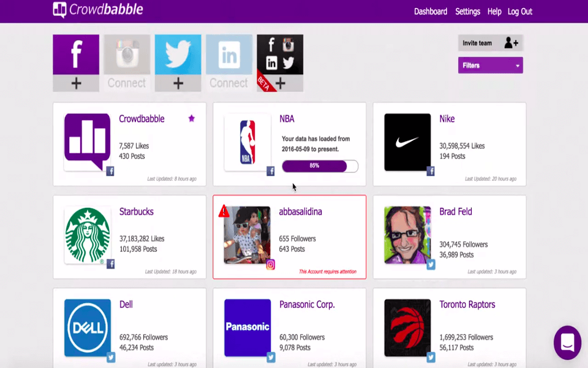Click Twitter badge on Toronto Raptors card
Image resolution: width=588 pixels, height=368 pixels.
[431, 357]
